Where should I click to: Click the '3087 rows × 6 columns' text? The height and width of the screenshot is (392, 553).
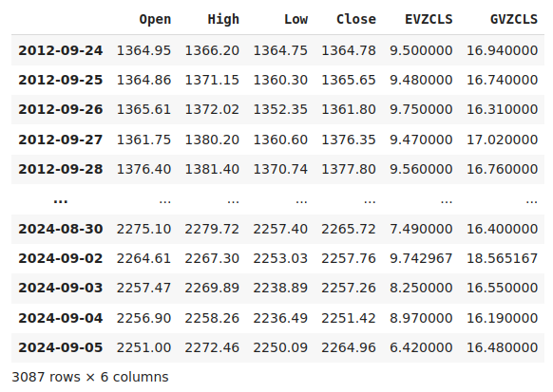[90, 377]
